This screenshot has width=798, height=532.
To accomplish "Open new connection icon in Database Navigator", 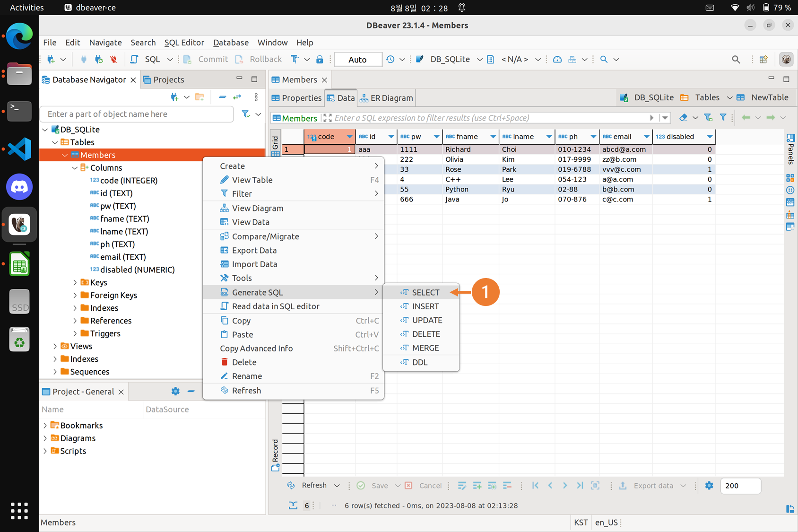I will point(174,97).
